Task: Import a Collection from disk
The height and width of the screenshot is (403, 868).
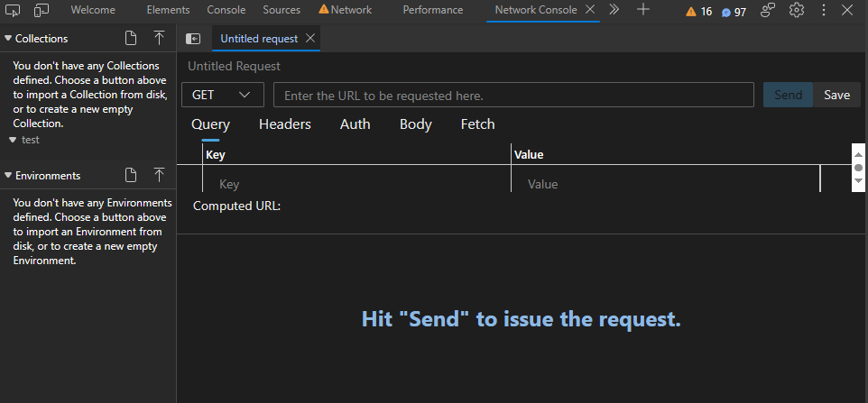Action: tap(159, 38)
